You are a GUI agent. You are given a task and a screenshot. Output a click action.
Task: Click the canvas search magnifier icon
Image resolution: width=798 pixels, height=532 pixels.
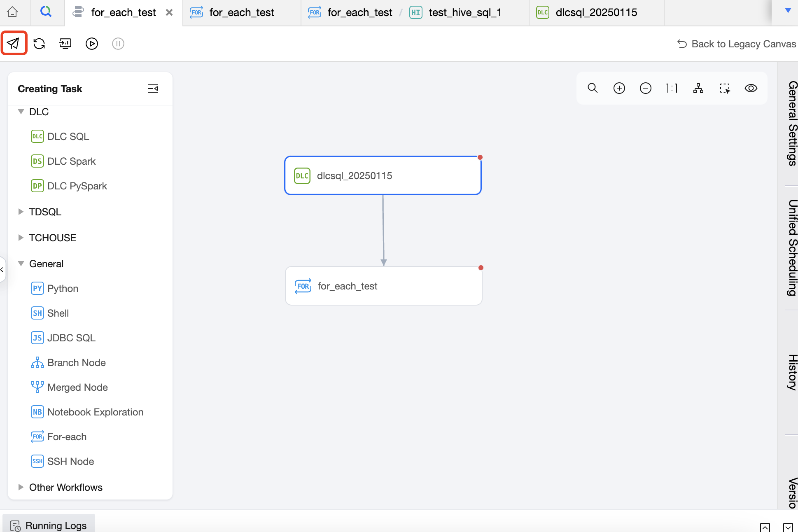tap(593, 88)
